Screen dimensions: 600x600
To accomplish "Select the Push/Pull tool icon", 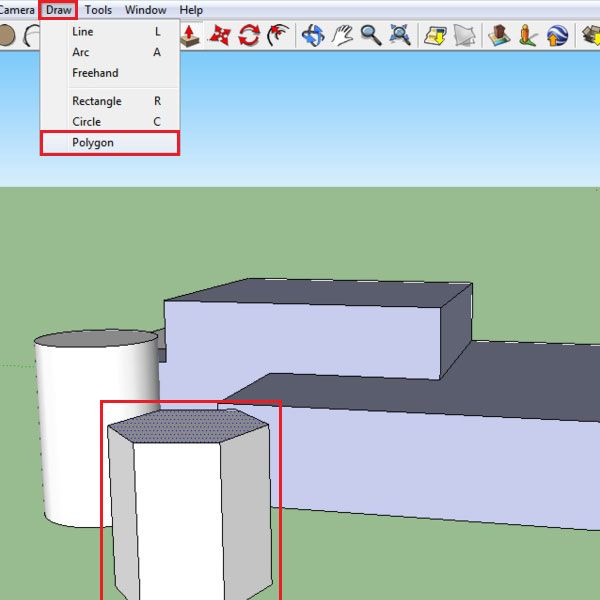I will [x=190, y=36].
